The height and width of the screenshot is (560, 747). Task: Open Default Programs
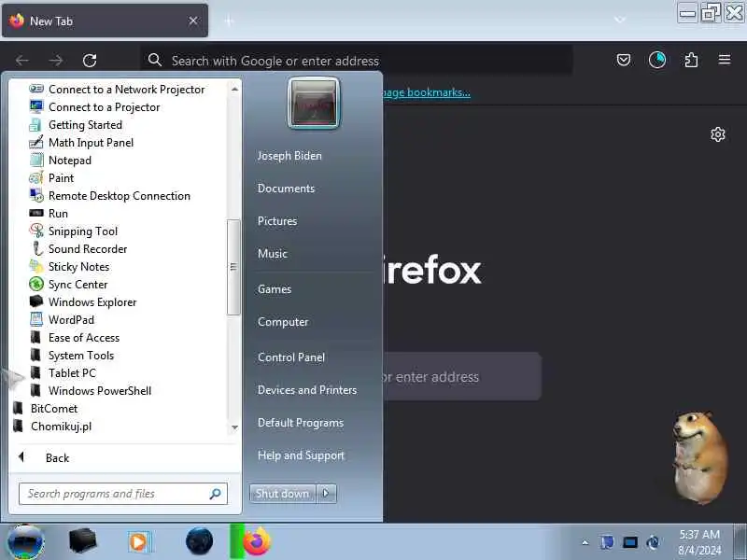(x=301, y=423)
